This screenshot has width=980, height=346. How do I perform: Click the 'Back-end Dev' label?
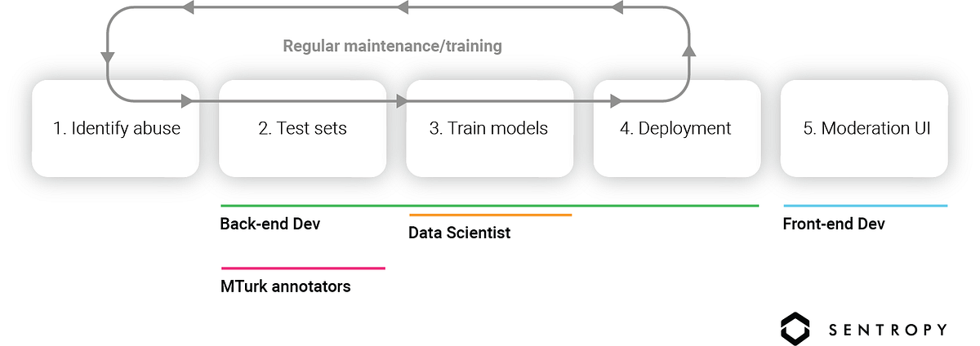tap(269, 224)
